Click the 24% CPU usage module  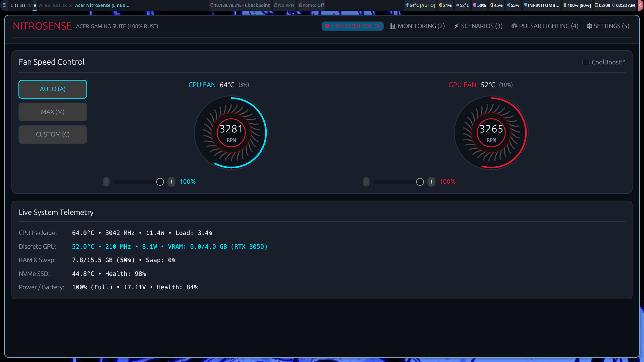click(x=445, y=5)
